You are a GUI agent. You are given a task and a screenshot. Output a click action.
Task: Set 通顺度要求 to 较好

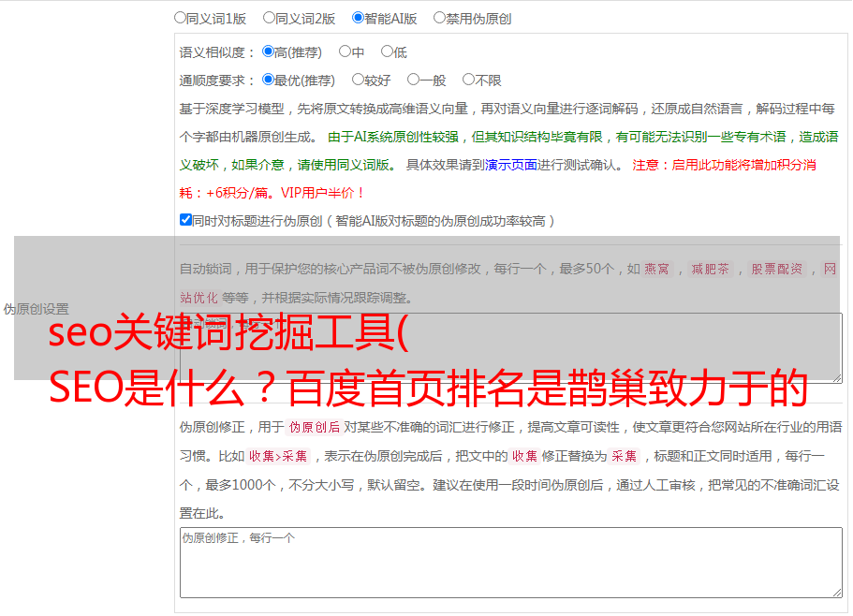tap(358, 80)
